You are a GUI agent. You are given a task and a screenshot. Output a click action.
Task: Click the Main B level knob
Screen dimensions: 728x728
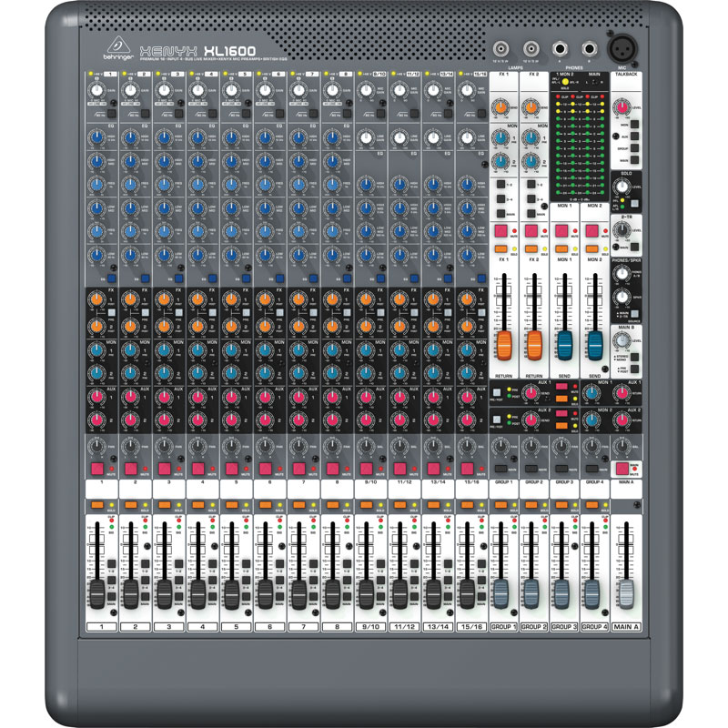pos(621,339)
